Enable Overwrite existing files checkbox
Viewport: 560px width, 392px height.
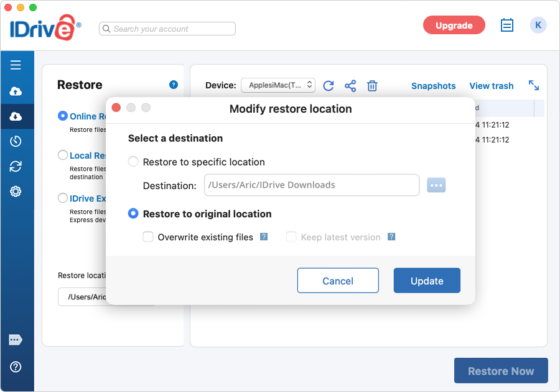(148, 237)
